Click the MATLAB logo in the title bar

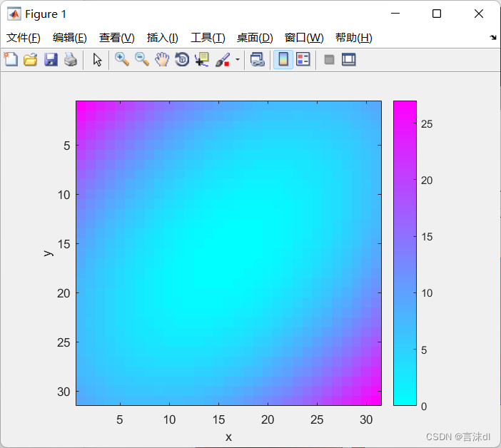pos(14,14)
